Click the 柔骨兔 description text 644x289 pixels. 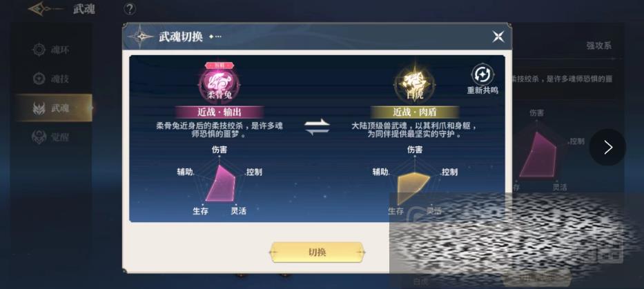pos(219,130)
